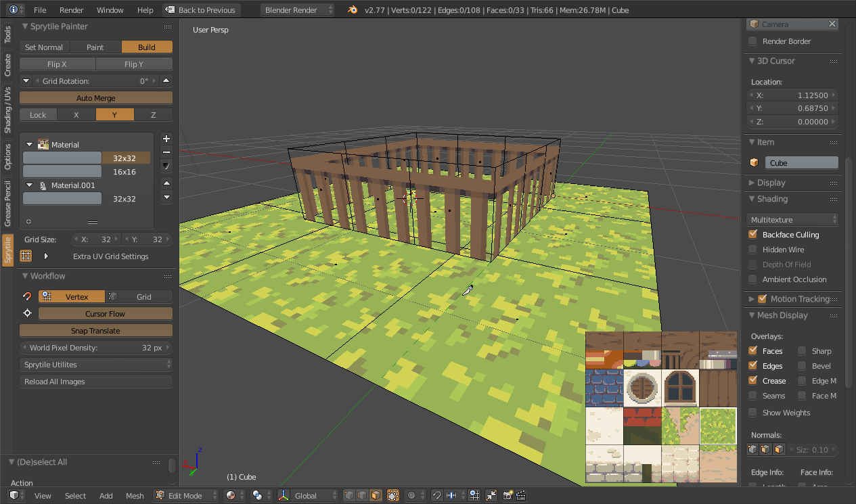This screenshot has width=856, height=504.
Task: Select edge select mode icon
Action: (362, 495)
